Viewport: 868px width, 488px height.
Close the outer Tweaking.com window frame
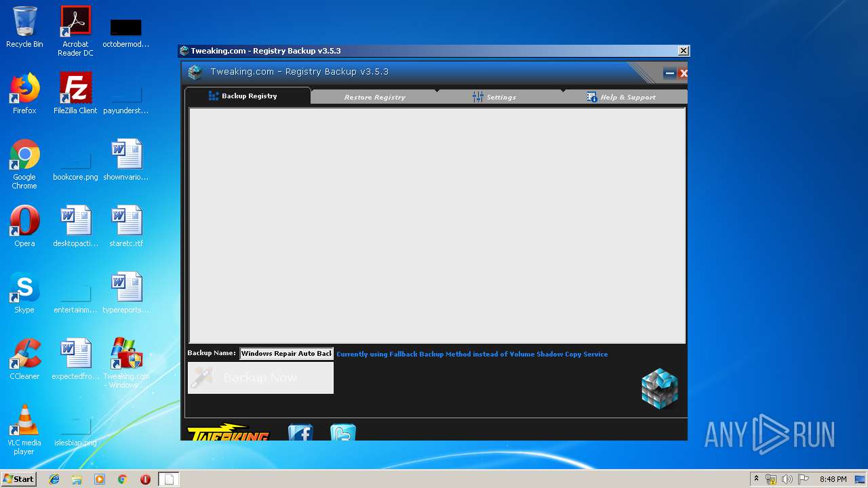click(x=684, y=51)
